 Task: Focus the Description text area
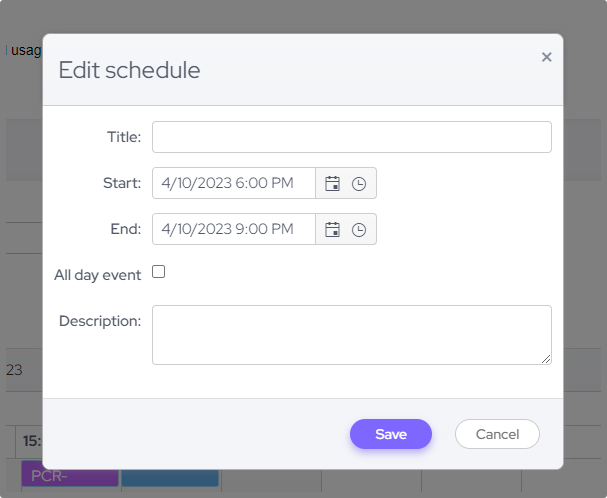pos(351,334)
